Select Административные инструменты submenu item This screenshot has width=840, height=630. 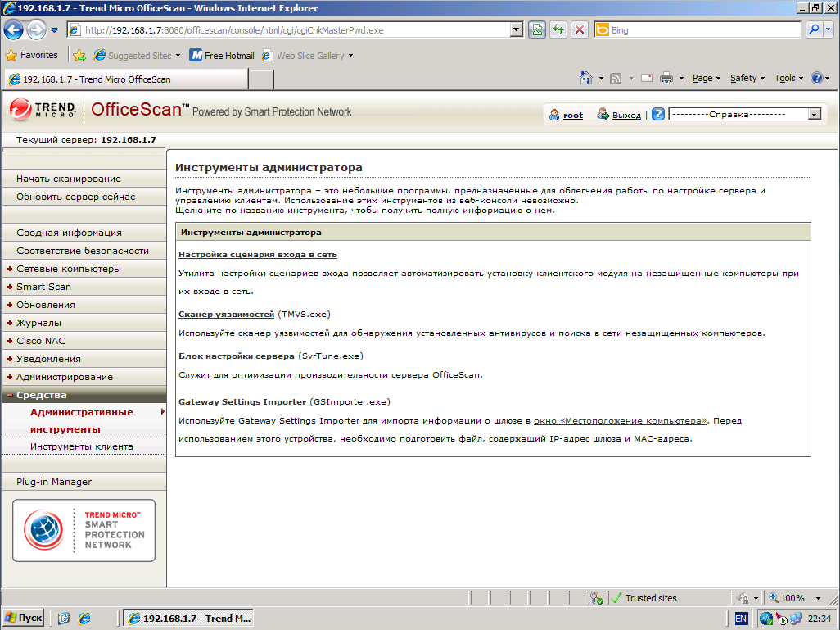click(x=84, y=420)
